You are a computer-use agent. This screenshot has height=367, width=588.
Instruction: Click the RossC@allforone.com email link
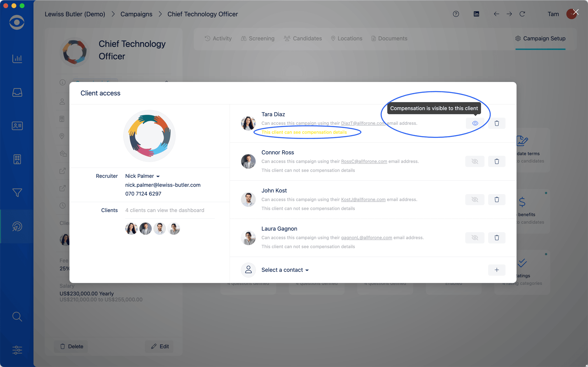tap(364, 161)
